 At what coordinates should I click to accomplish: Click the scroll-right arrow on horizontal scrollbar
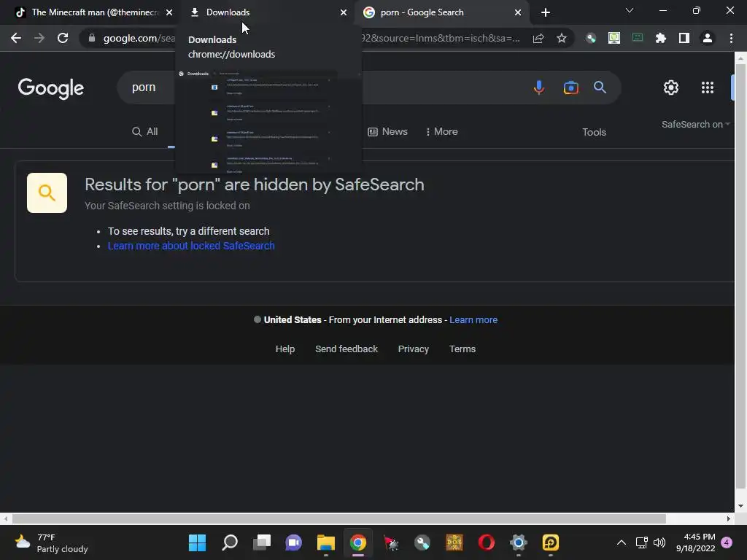coord(729,518)
